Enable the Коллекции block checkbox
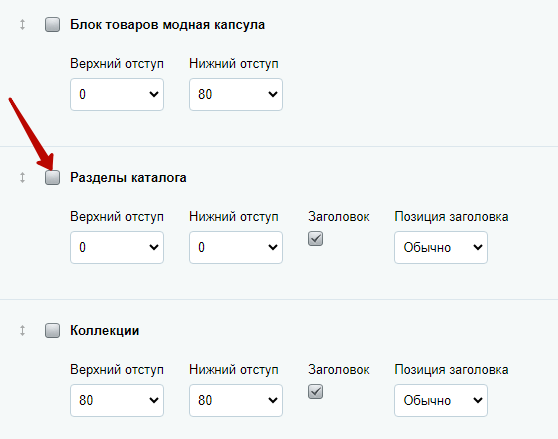 click(x=52, y=330)
